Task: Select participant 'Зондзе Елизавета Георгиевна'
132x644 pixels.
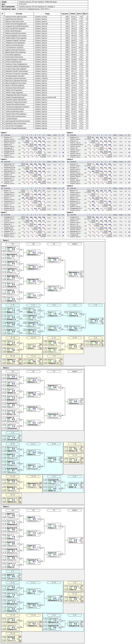Action: click(15, 60)
